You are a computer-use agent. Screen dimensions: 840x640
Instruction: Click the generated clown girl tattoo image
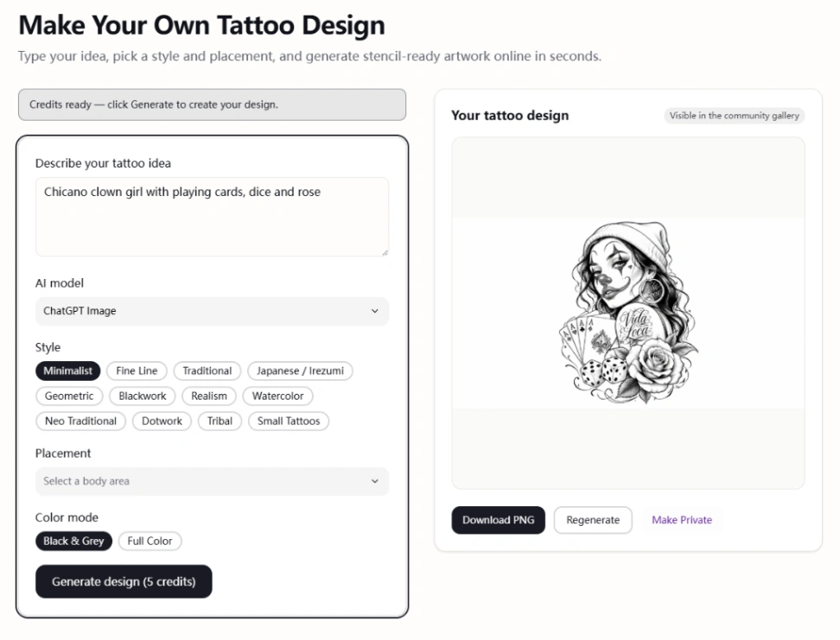628,313
